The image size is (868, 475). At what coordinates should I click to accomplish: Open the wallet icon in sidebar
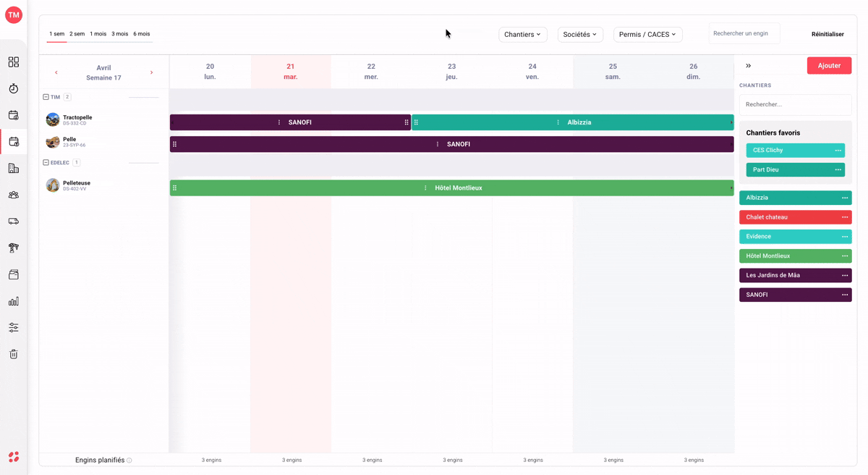point(14,274)
